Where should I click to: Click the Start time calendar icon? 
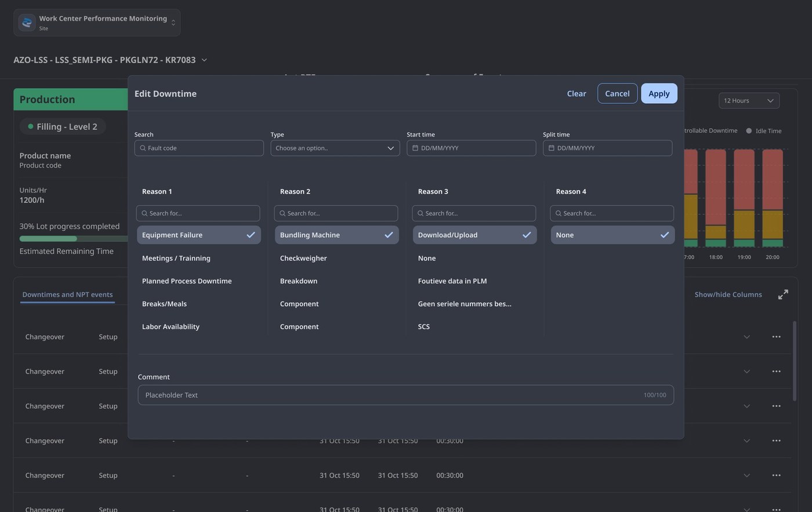[x=415, y=148]
